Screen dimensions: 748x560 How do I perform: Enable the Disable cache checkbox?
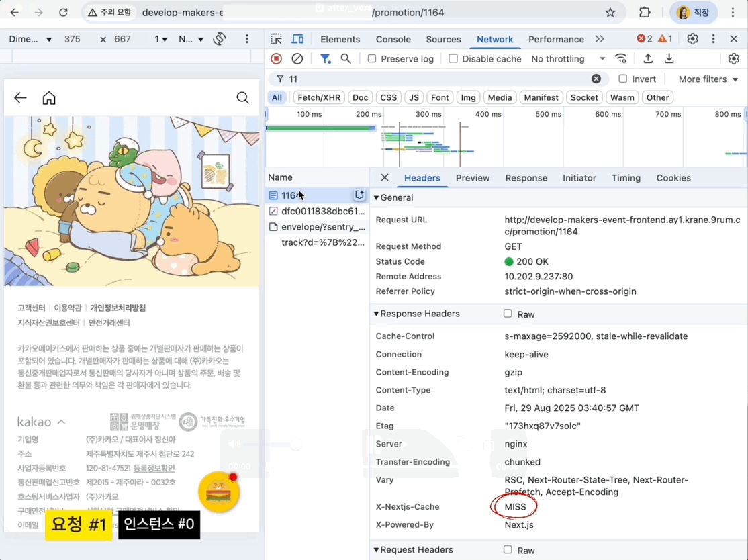point(453,58)
